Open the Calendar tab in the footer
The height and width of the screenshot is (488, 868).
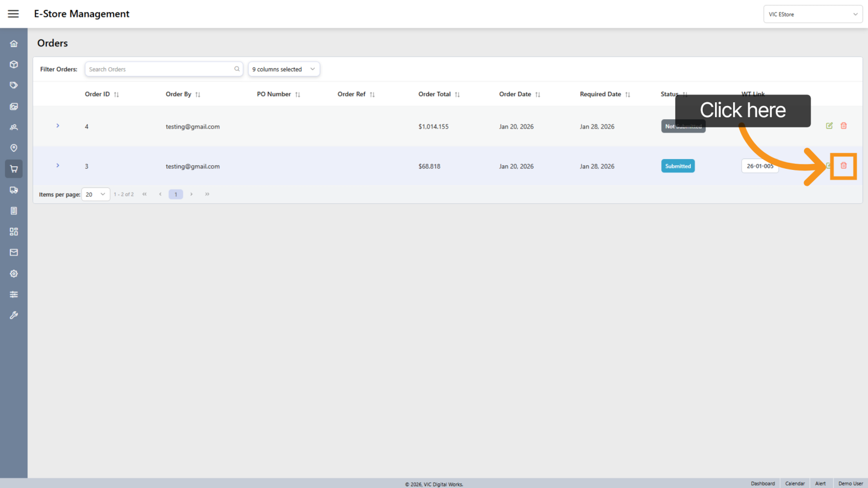795,483
